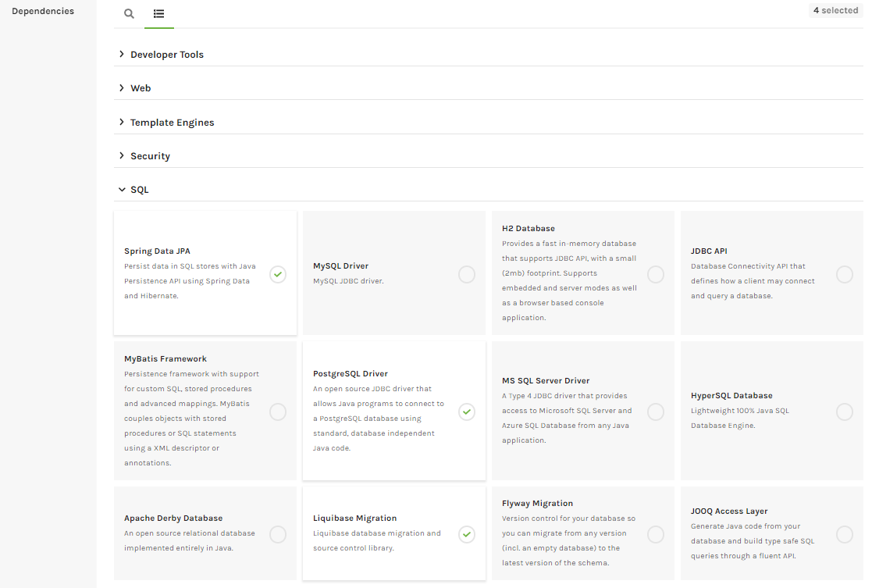Enable the Flyway Migration checkbox

pos(656,535)
